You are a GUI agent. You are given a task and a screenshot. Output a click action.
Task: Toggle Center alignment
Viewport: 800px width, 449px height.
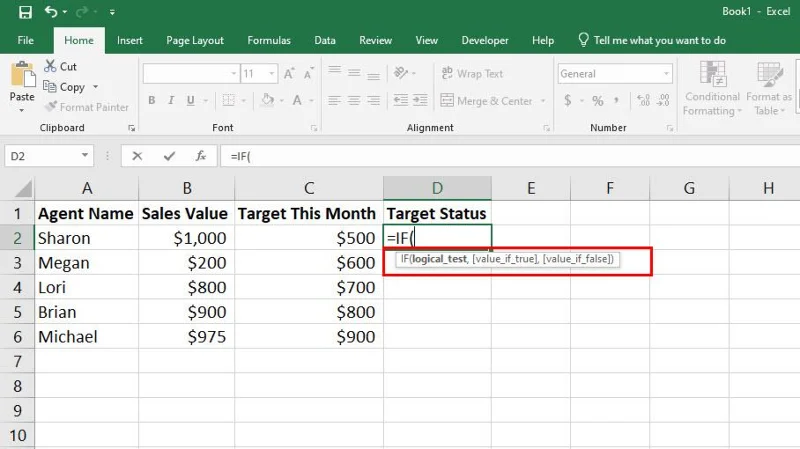coord(354,101)
